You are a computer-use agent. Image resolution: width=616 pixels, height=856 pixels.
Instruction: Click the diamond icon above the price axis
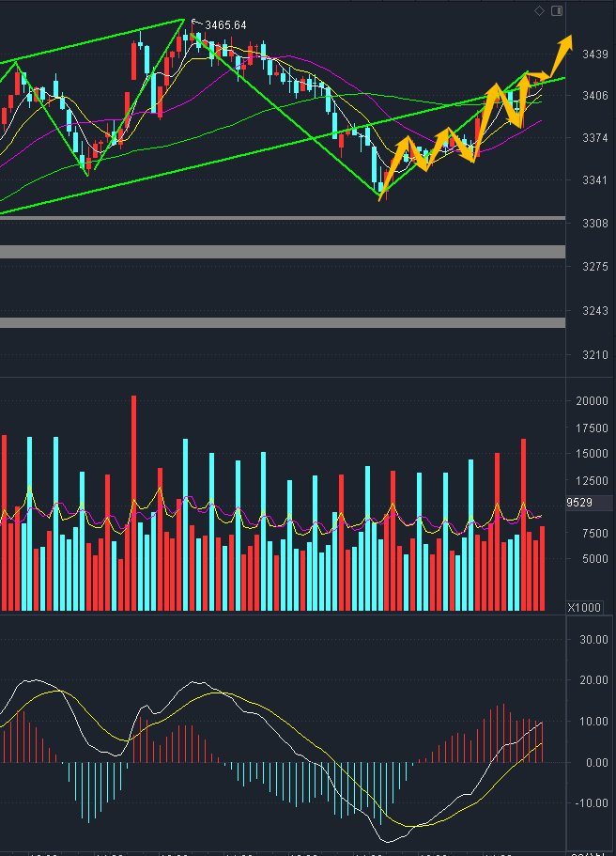pyautogui.click(x=539, y=11)
